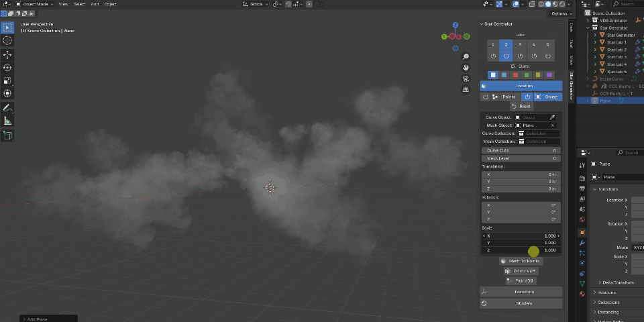Click the pan hand viewport icon

[x=466, y=67]
